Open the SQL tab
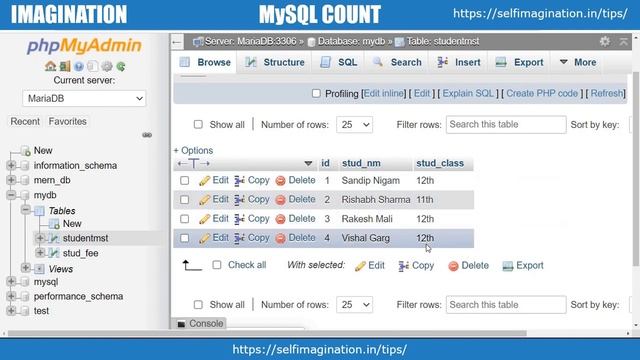 339,62
